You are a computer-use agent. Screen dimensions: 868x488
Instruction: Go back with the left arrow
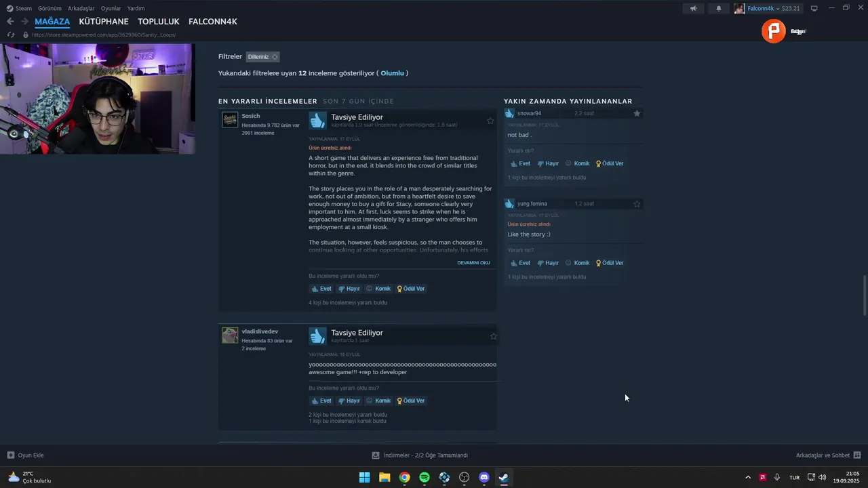click(x=10, y=22)
